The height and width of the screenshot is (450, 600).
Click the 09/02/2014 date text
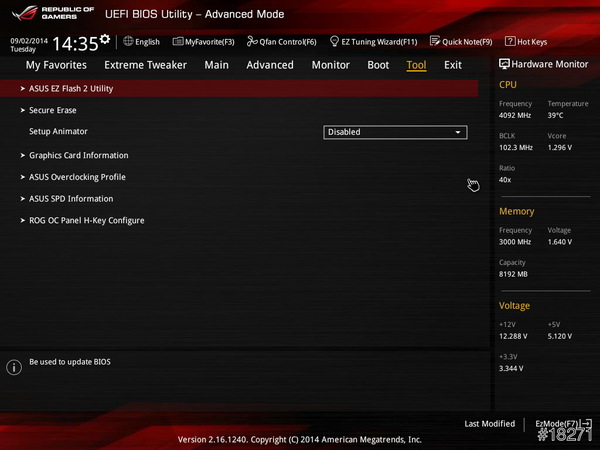click(29, 41)
